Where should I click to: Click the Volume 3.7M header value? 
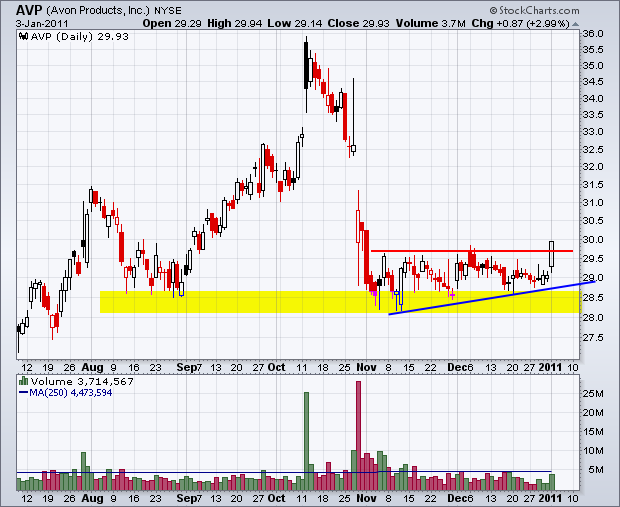point(431,24)
